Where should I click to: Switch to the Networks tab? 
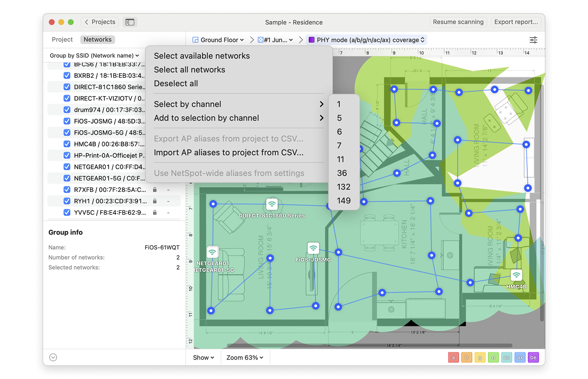98,40
